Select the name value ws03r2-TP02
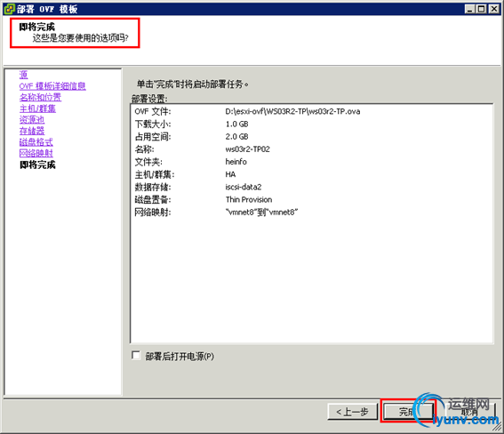The image size is (504, 434). pos(247,149)
